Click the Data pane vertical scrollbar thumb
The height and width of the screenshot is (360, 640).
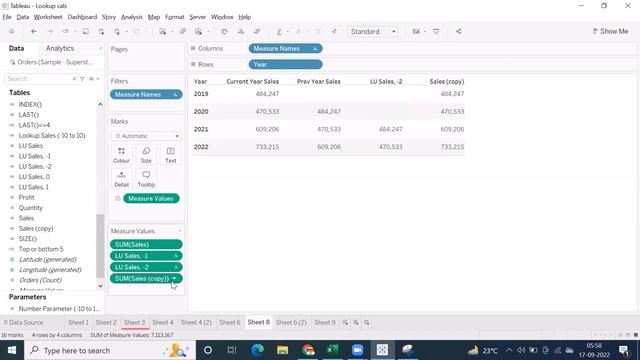pyautogui.click(x=100, y=245)
